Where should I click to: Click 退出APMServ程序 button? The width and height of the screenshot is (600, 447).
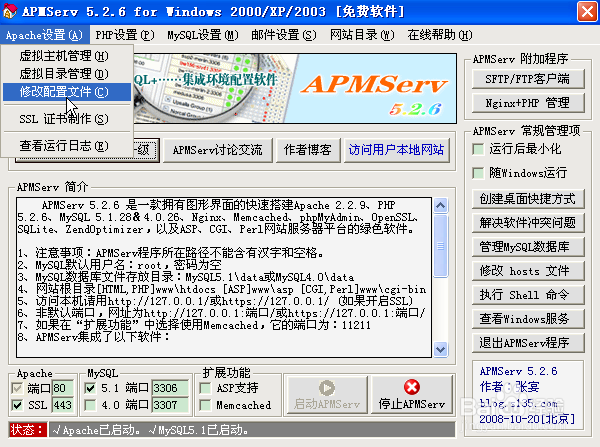pos(528,343)
